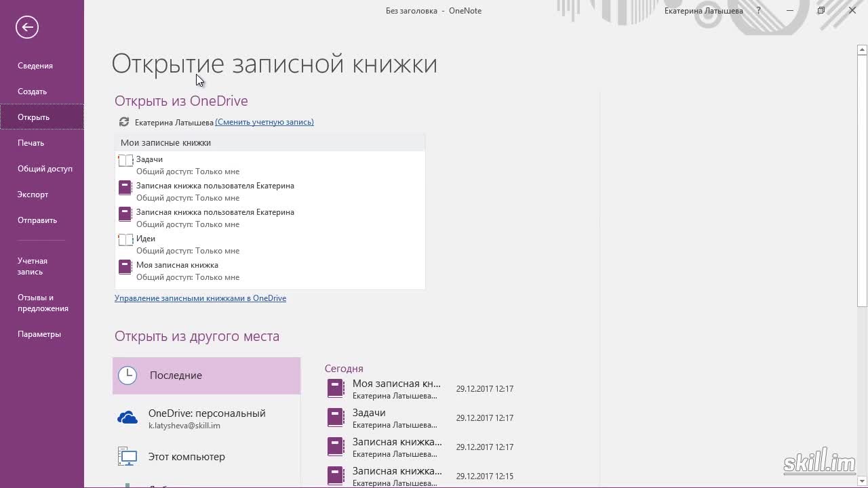Open the Сведения page
This screenshot has height=488, width=868.
(x=42, y=66)
